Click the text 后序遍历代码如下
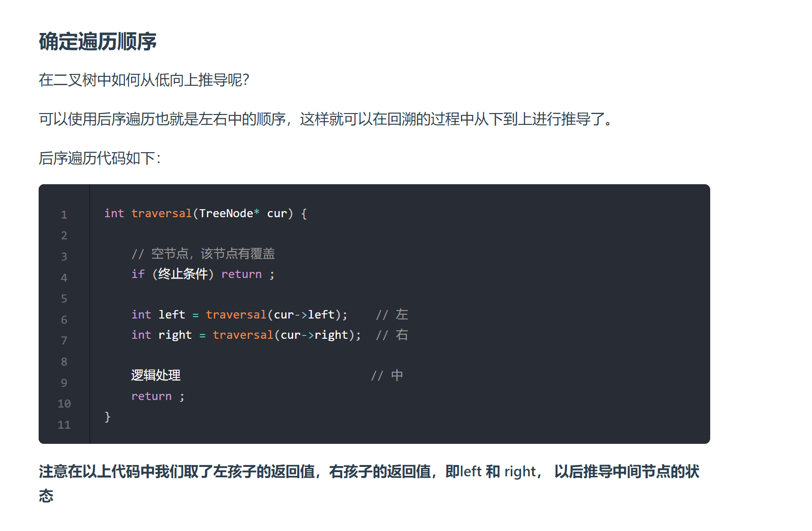Image resolution: width=812 pixels, height=531 pixels. coord(99,158)
